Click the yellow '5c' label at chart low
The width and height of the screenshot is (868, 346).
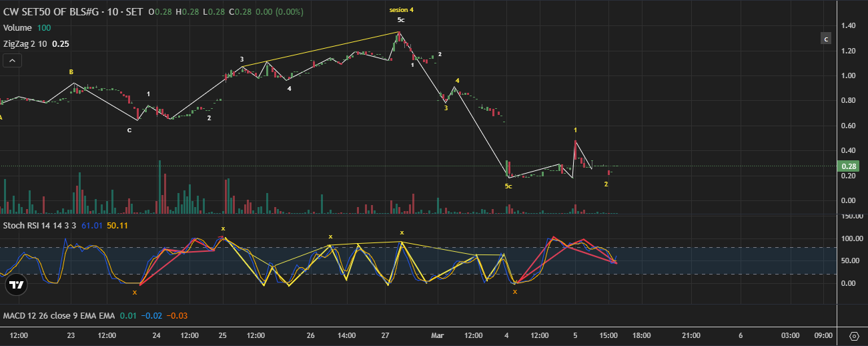tap(508, 186)
